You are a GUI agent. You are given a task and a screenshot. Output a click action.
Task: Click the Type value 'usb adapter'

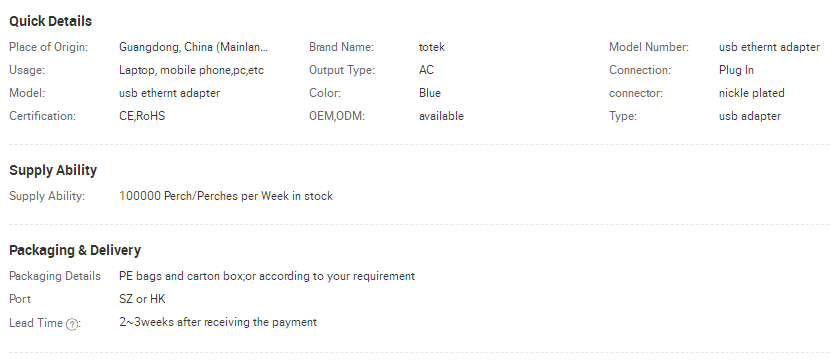click(x=749, y=116)
